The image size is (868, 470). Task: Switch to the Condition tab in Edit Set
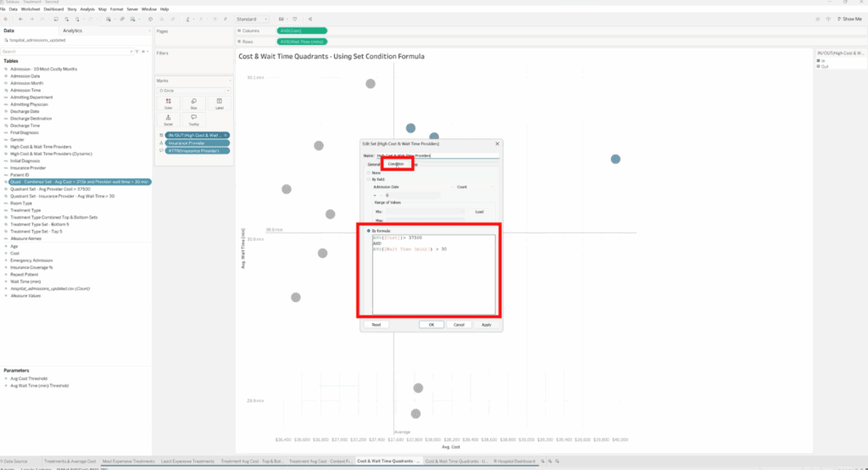396,164
